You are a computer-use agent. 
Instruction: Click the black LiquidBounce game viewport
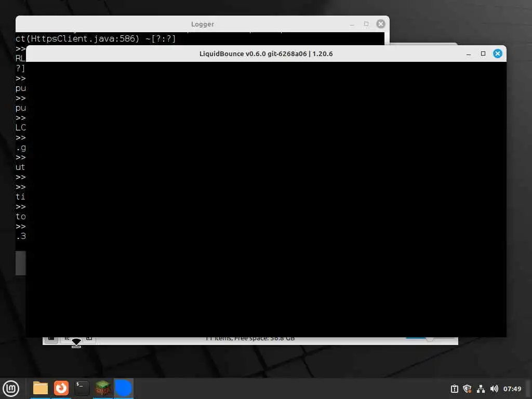(x=266, y=199)
